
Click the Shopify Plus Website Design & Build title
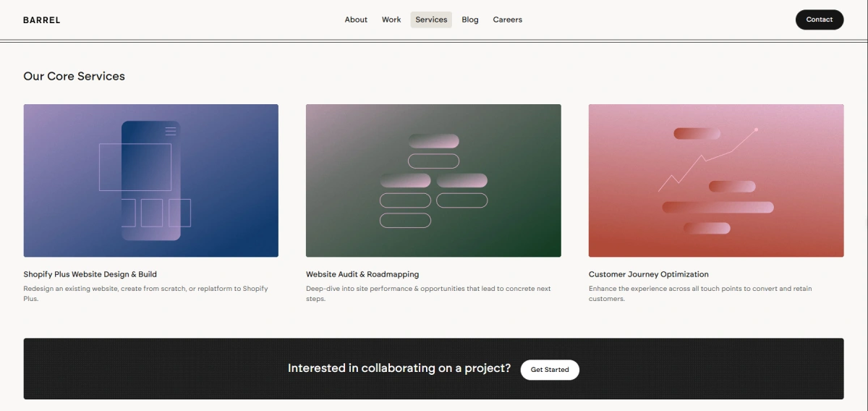90,274
